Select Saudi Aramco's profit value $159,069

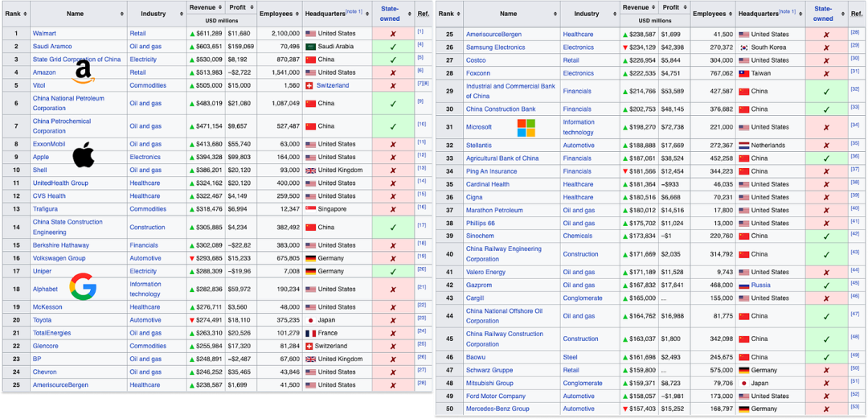tap(241, 47)
